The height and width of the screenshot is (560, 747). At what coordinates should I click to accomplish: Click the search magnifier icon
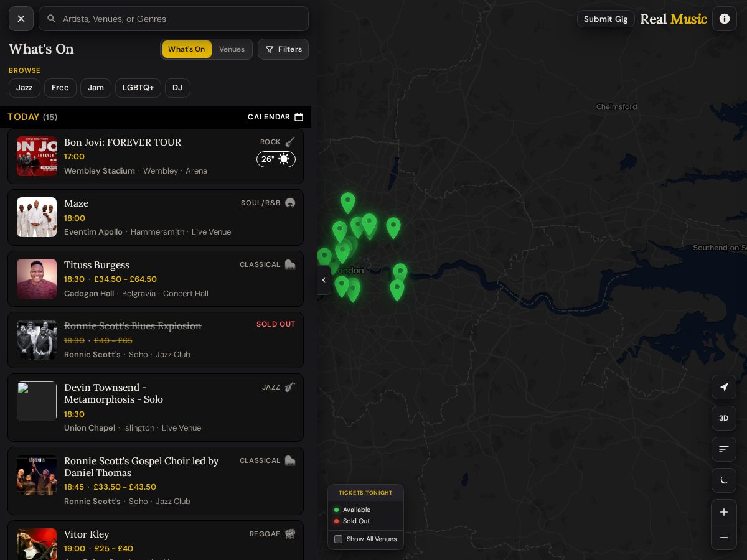[52, 19]
